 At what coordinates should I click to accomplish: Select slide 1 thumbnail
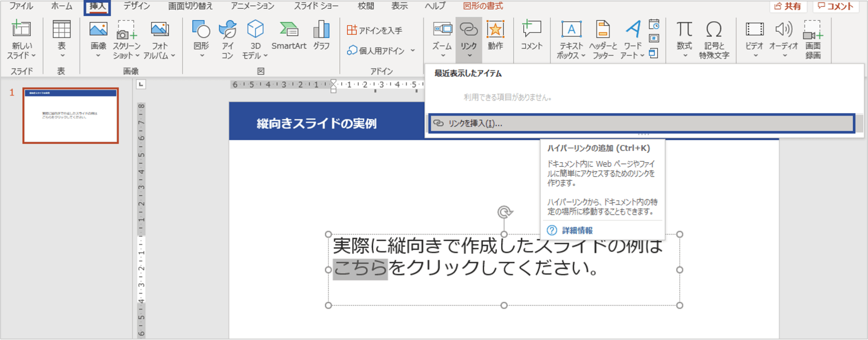coord(70,115)
